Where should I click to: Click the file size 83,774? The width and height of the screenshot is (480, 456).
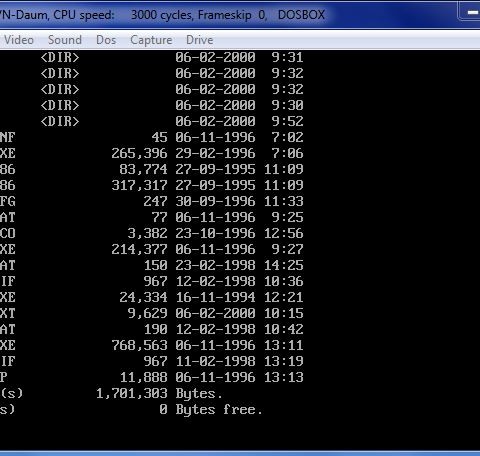click(x=143, y=169)
